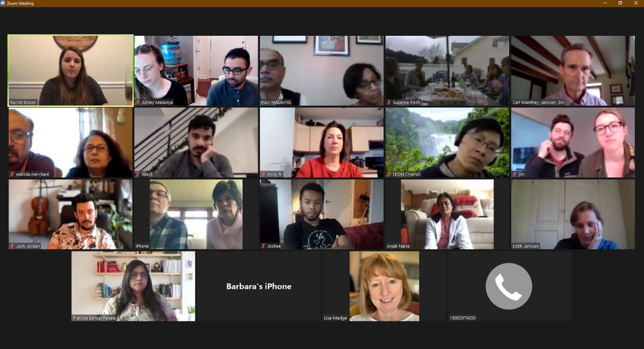This screenshot has width=644, height=349.
Task: Select Lisa Madge's video tile
Action: (x=384, y=286)
